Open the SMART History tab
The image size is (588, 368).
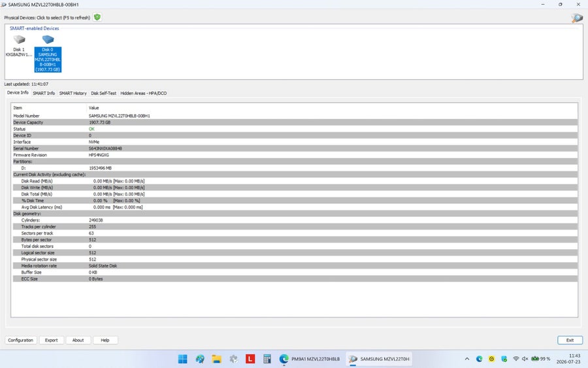click(73, 93)
